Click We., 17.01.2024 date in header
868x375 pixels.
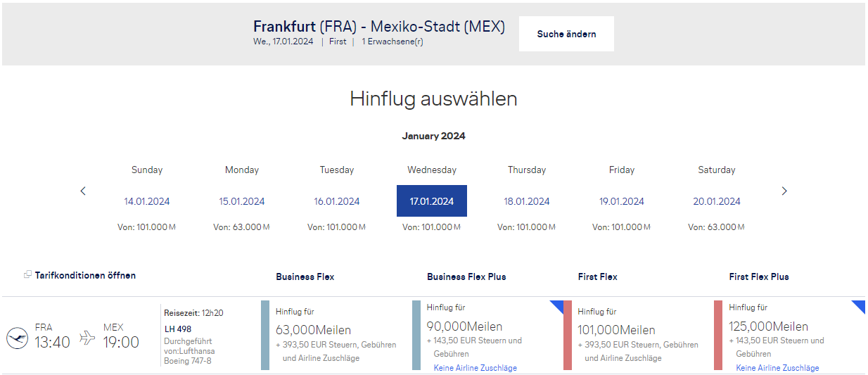tap(283, 42)
